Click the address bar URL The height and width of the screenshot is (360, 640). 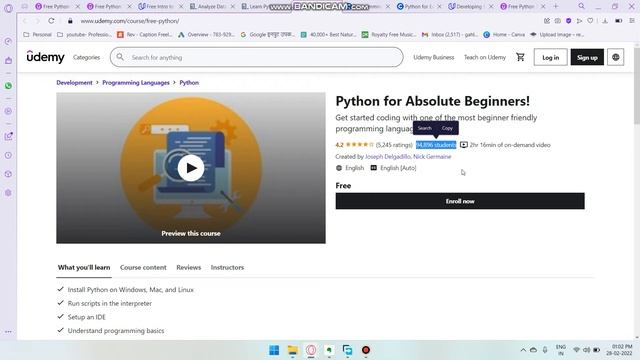click(130, 21)
